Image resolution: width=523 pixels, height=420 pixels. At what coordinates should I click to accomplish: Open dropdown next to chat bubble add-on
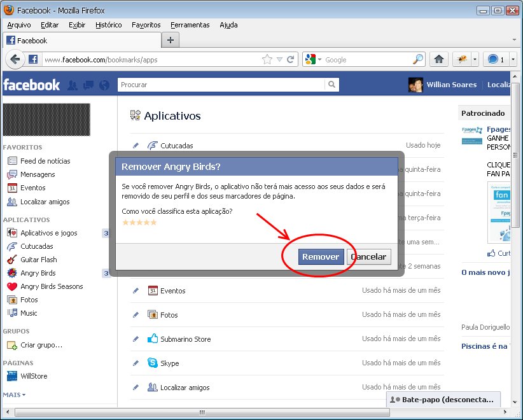pyautogui.click(x=513, y=59)
